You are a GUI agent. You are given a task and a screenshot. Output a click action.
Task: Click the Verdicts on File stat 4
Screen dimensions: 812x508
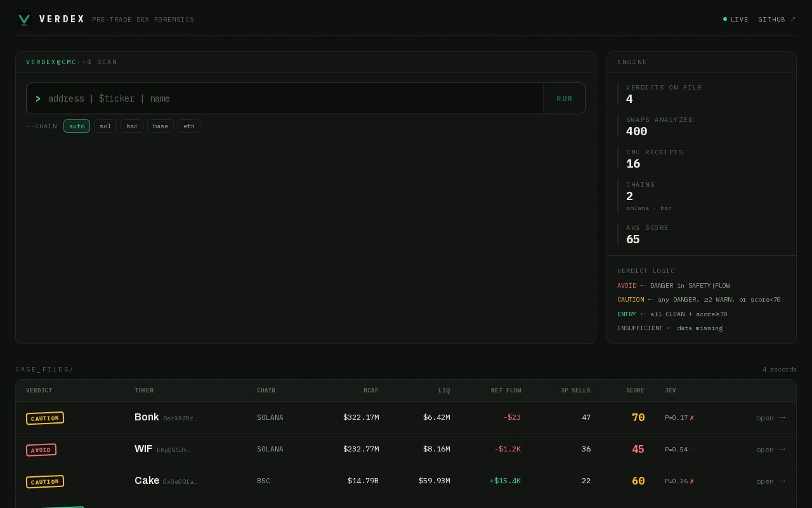(x=629, y=99)
